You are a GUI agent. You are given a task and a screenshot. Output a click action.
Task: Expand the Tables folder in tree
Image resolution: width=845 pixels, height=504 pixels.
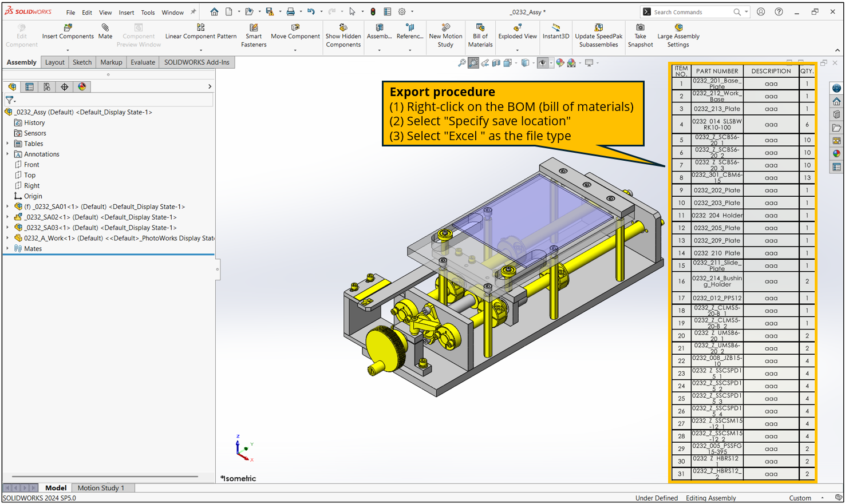[x=7, y=144]
